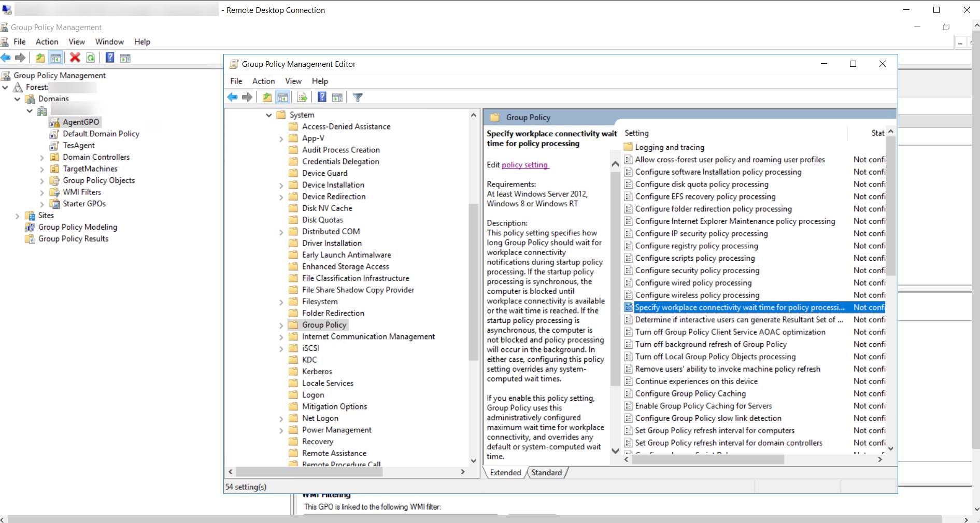Open the Window menu in Group Policy Management
980x523 pixels.
[109, 41]
